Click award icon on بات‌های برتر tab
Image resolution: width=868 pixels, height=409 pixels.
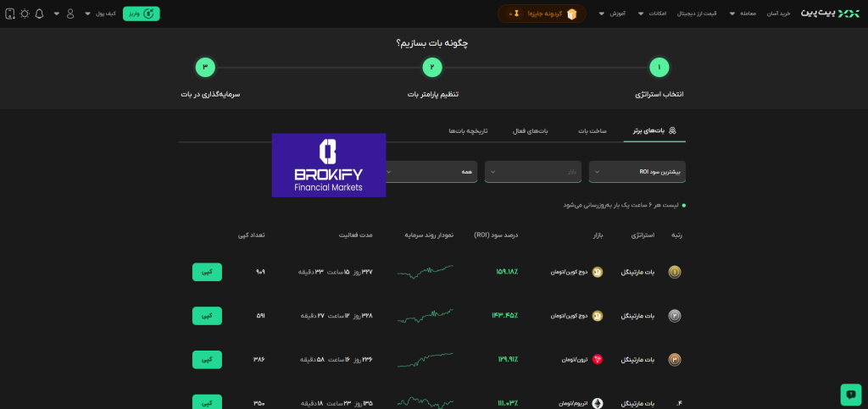click(x=673, y=131)
